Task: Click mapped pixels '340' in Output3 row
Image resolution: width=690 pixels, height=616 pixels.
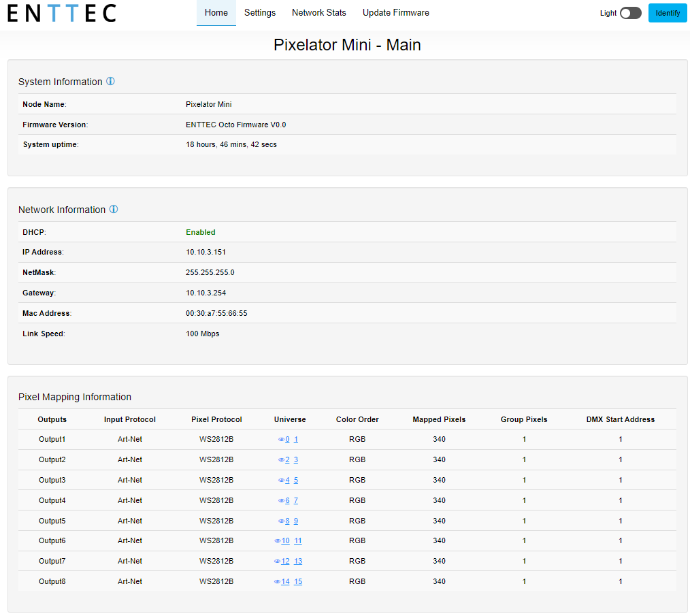Action: 439,481
